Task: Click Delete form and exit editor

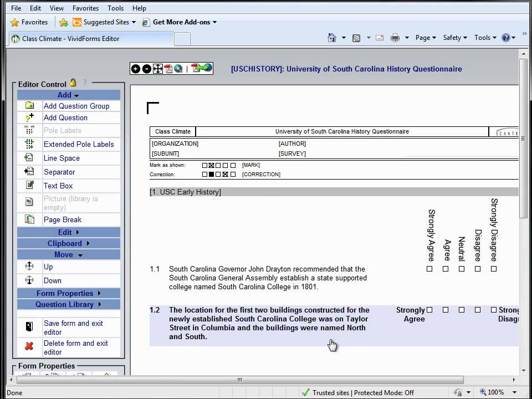Action: (76, 347)
